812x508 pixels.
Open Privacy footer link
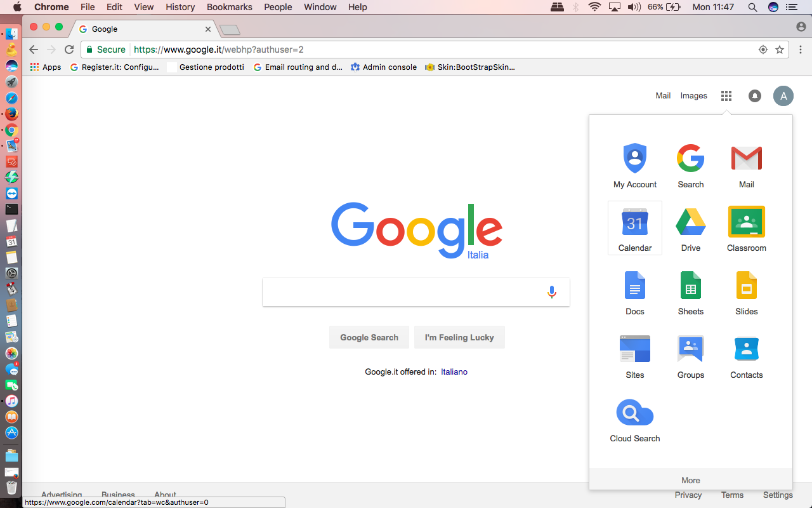point(688,495)
